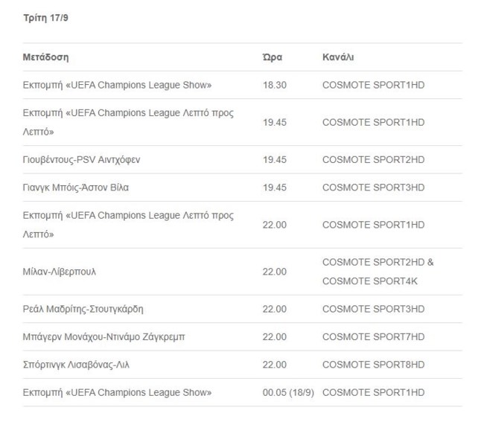Image resolution: width=484 pixels, height=448 pixels.
Task: Select the Μίλαν-Λίβερπουλ match text
Action: (59, 272)
